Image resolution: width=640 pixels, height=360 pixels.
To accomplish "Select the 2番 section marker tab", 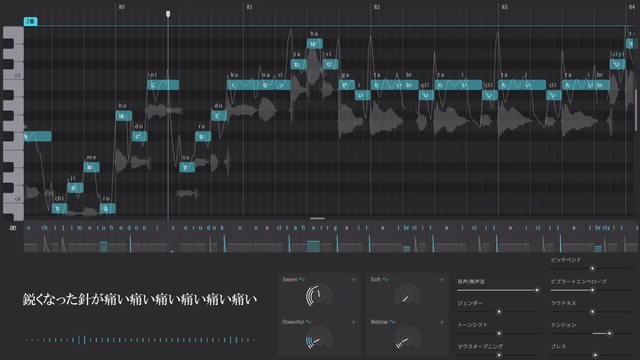I will click(31, 21).
